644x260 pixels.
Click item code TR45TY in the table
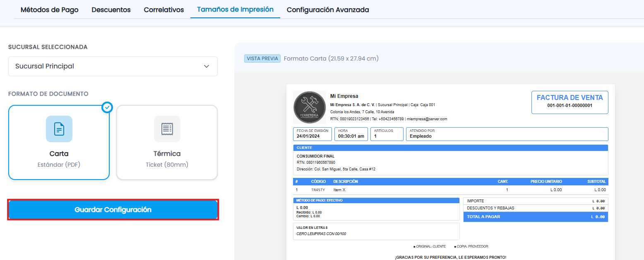[318, 190]
